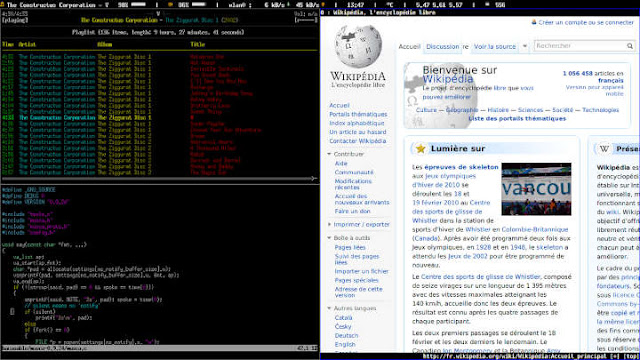Click the Artist column header in playlist
The image size is (640, 360).
(x=27, y=44)
